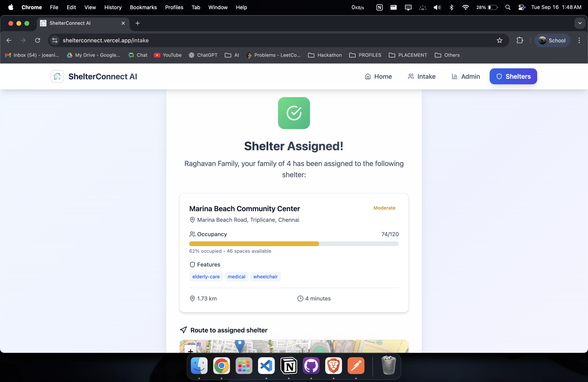Click the yellow occupancy progress bar
The image size is (588, 382).
coord(254,244)
